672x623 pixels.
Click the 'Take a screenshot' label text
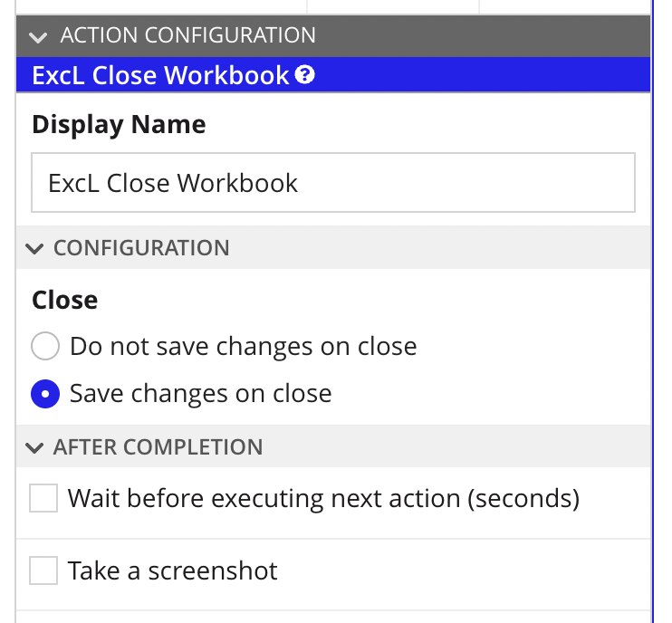(x=173, y=570)
